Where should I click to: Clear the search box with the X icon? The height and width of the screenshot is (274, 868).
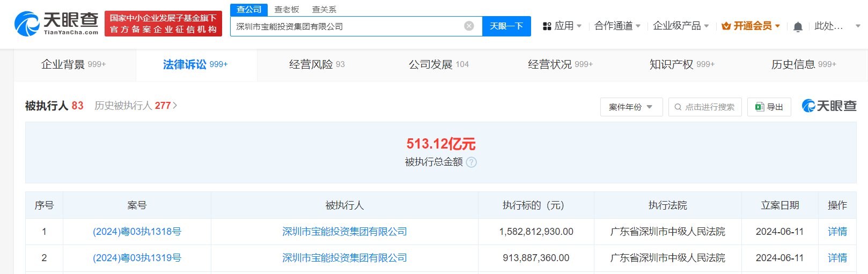(469, 26)
